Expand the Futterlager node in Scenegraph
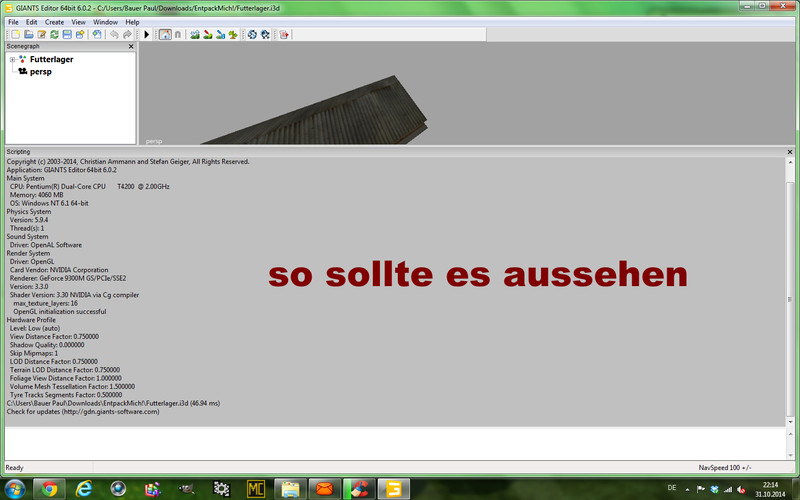The image size is (800, 500). click(x=12, y=60)
